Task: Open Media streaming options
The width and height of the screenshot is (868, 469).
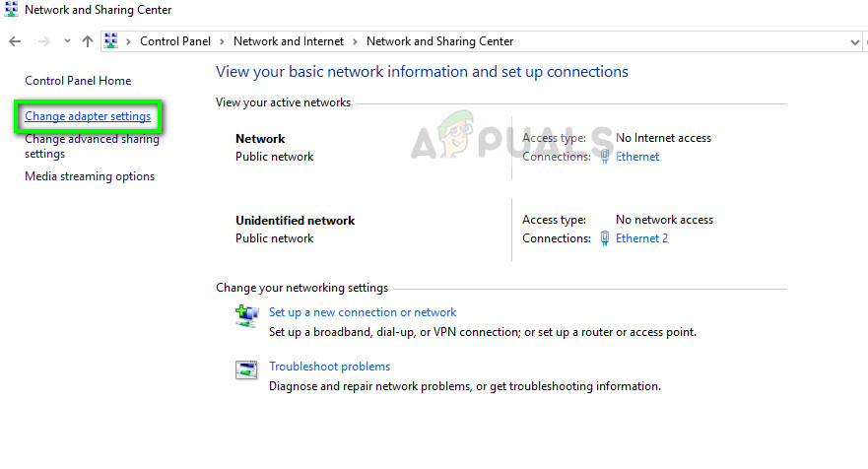Action: click(x=90, y=176)
